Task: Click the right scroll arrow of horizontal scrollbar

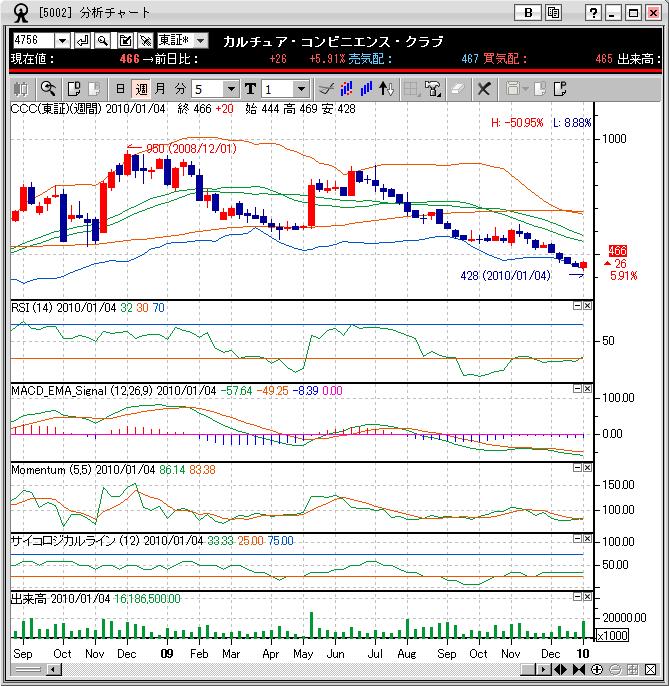Action: coord(543,669)
